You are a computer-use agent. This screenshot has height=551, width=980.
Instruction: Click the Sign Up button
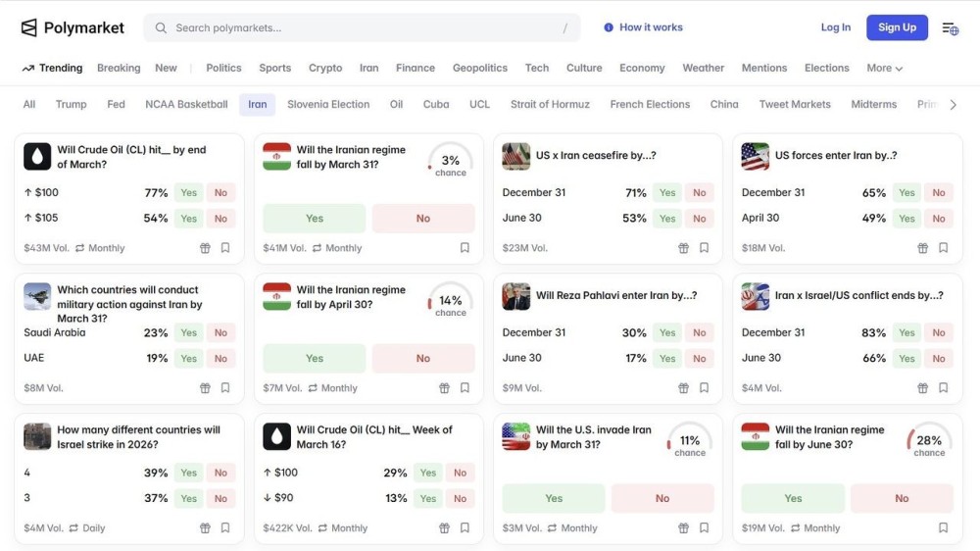click(897, 27)
